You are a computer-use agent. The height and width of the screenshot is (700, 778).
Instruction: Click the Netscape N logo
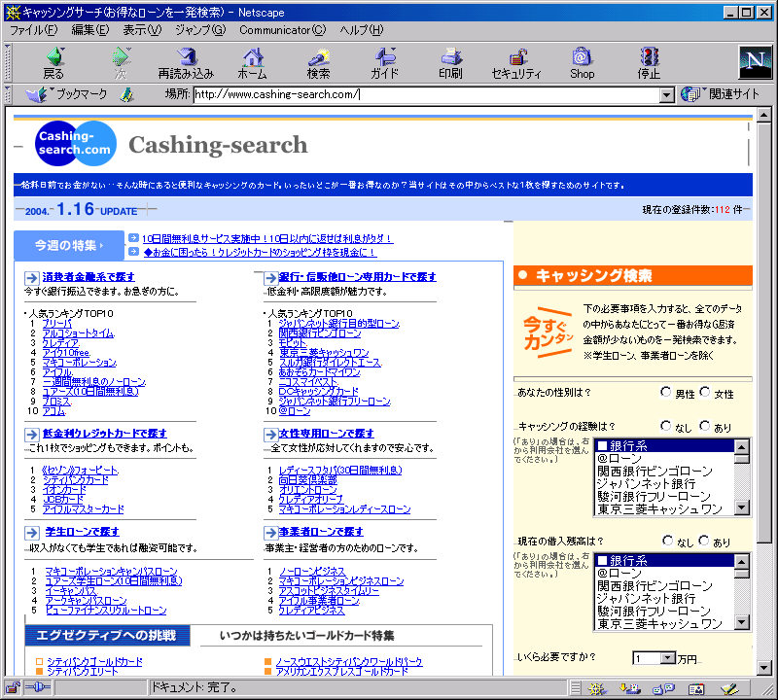click(756, 62)
